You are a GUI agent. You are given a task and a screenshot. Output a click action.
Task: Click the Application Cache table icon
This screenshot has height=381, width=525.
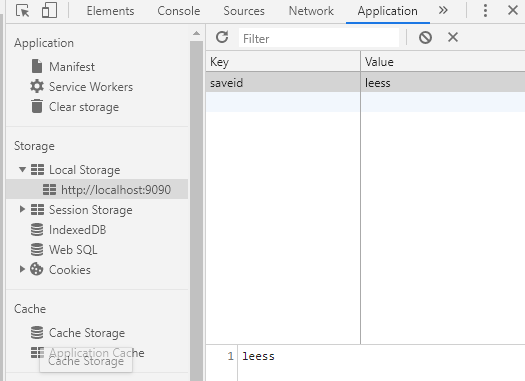click(37, 353)
